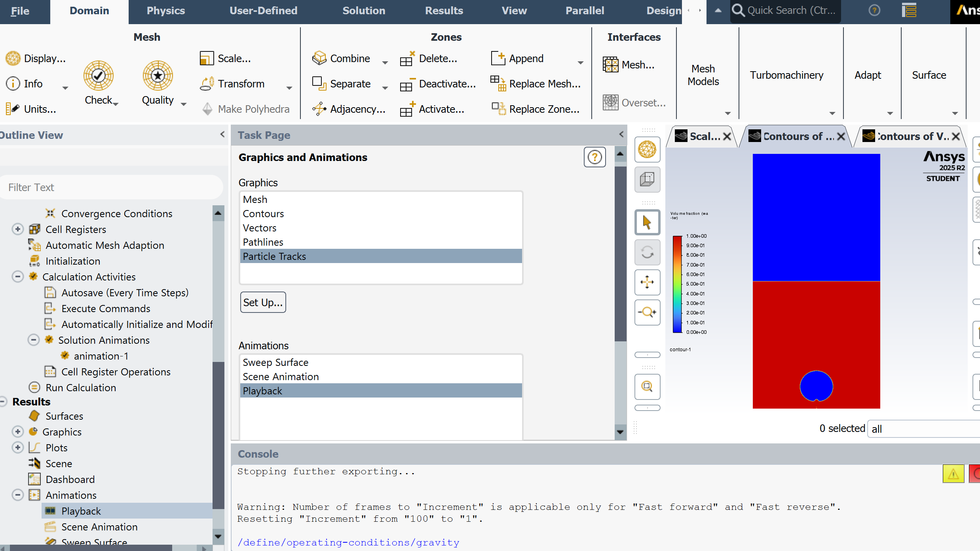Collapse the Calculation Activities tree node
Screen dimensions: 980x551
point(18,276)
